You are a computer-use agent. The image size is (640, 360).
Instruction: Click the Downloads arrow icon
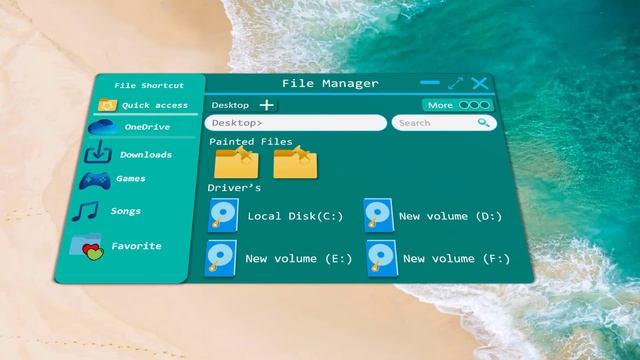click(98, 152)
